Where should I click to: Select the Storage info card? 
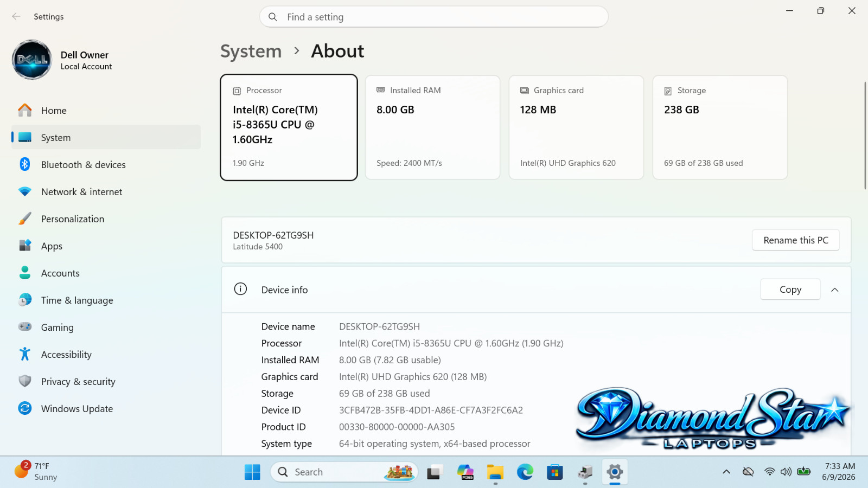click(720, 127)
